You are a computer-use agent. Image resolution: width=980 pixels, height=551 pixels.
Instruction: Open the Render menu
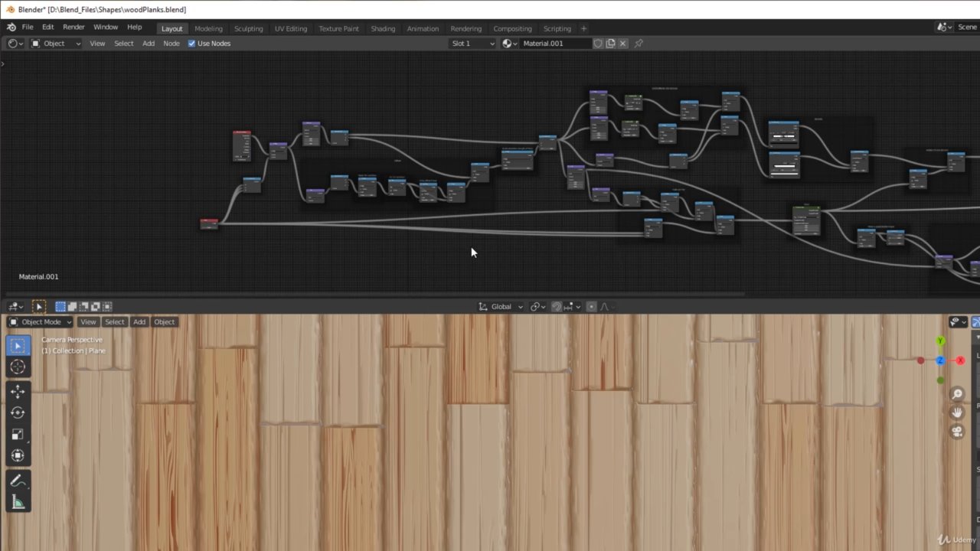click(x=73, y=27)
